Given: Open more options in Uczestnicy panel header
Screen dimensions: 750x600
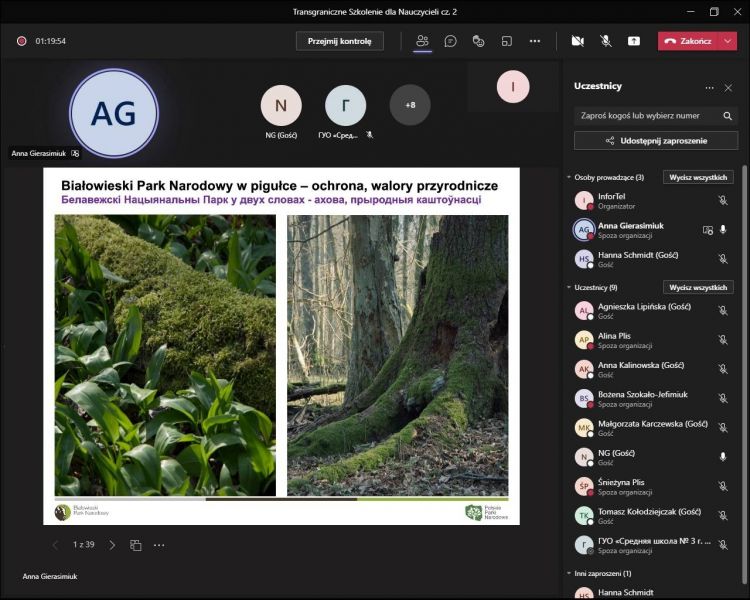Looking at the screenshot, I should coord(709,88).
